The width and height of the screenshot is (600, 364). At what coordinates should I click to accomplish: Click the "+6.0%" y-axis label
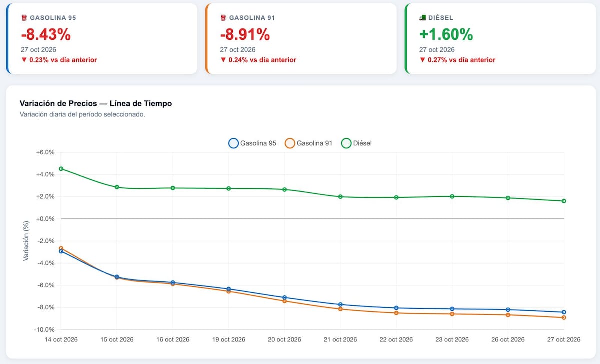[45, 152]
